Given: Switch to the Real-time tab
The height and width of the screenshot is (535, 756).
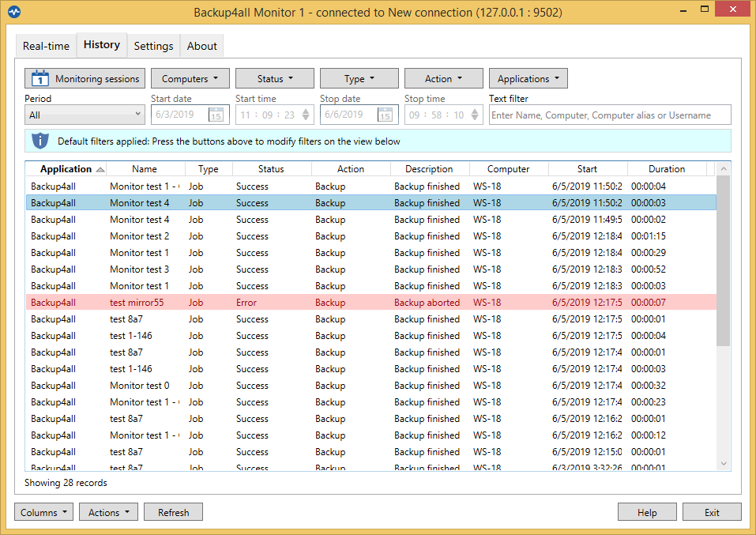Looking at the screenshot, I should [46, 46].
